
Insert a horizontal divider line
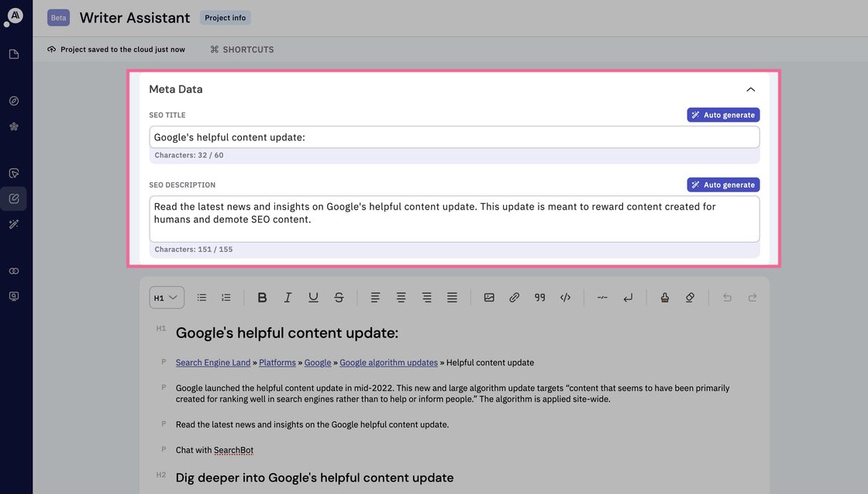pyautogui.click(x=602, y=297)
